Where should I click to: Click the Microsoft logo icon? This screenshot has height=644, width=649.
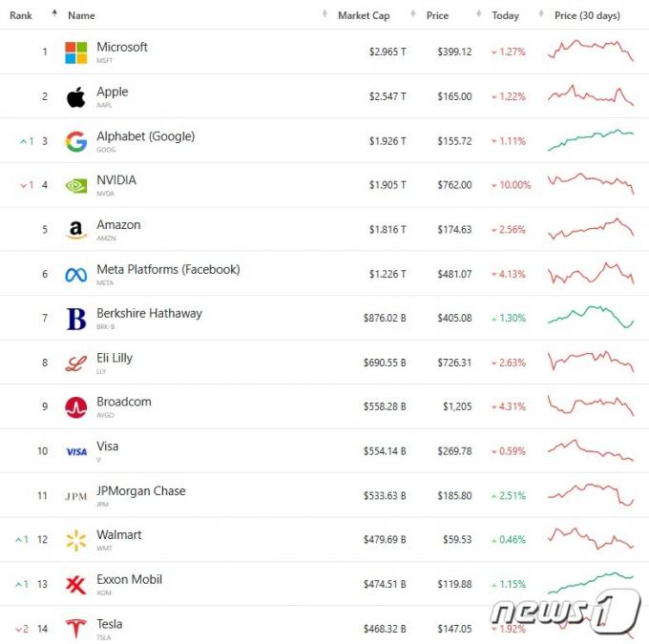click(76, 52)
